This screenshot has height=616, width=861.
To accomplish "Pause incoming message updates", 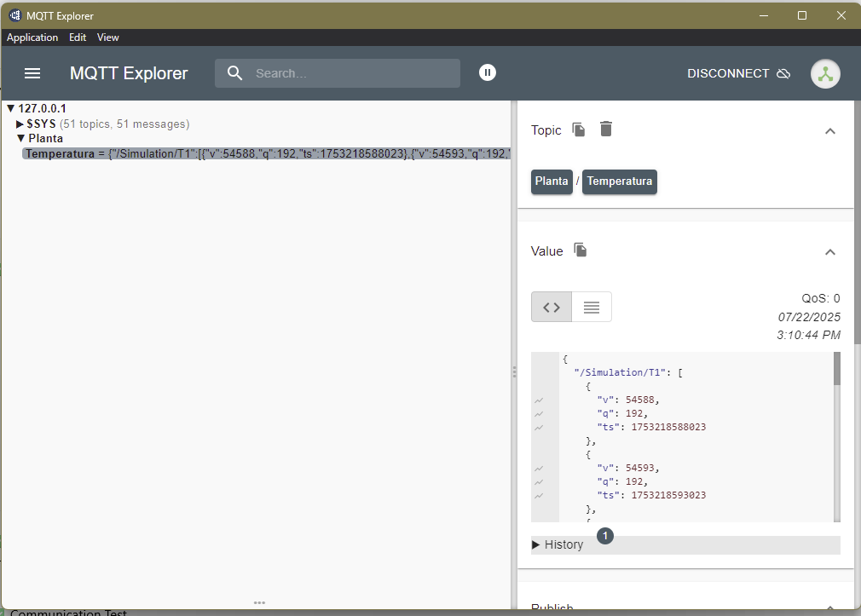I will click(x=487, y=72).
